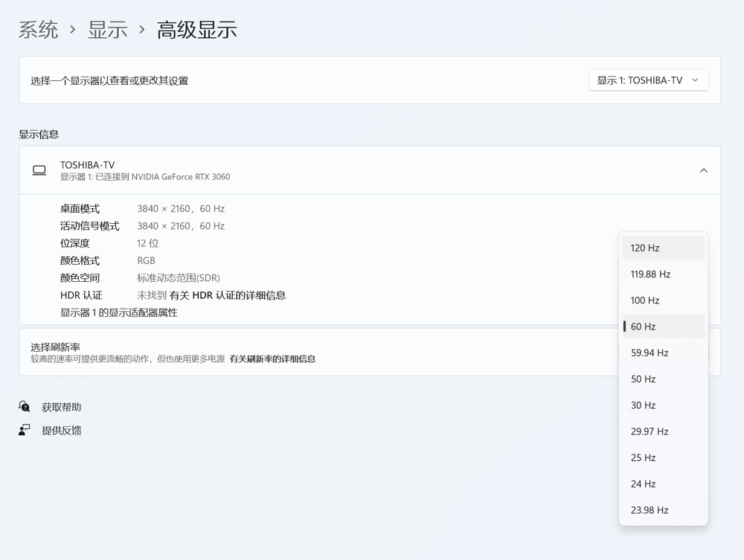744x560 pixels.
Task: Open 有关 HDR 认证的详细信息 link
Action: click(x=230, y=295)
